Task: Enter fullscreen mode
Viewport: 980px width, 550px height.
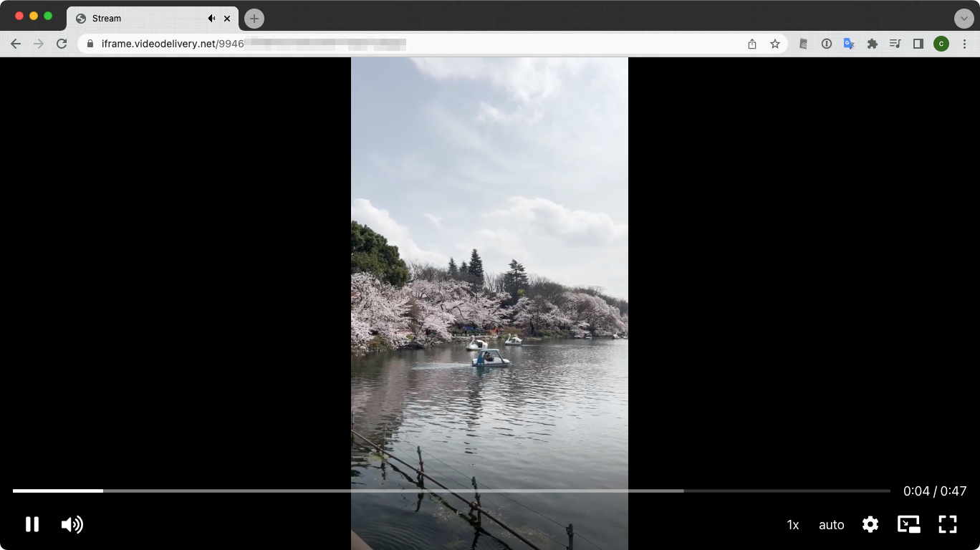Action: pyautogui.click(x=947, y=524)
